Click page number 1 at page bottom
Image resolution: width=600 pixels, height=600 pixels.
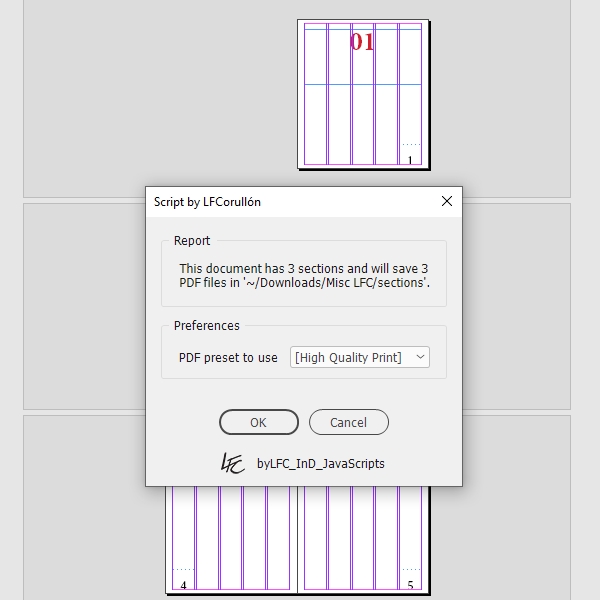click(410, 160)
